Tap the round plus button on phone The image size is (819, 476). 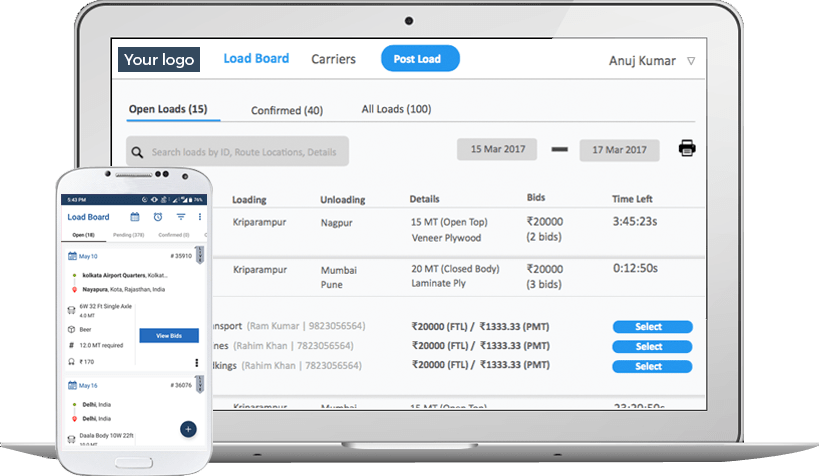click(x=189, y=429)
